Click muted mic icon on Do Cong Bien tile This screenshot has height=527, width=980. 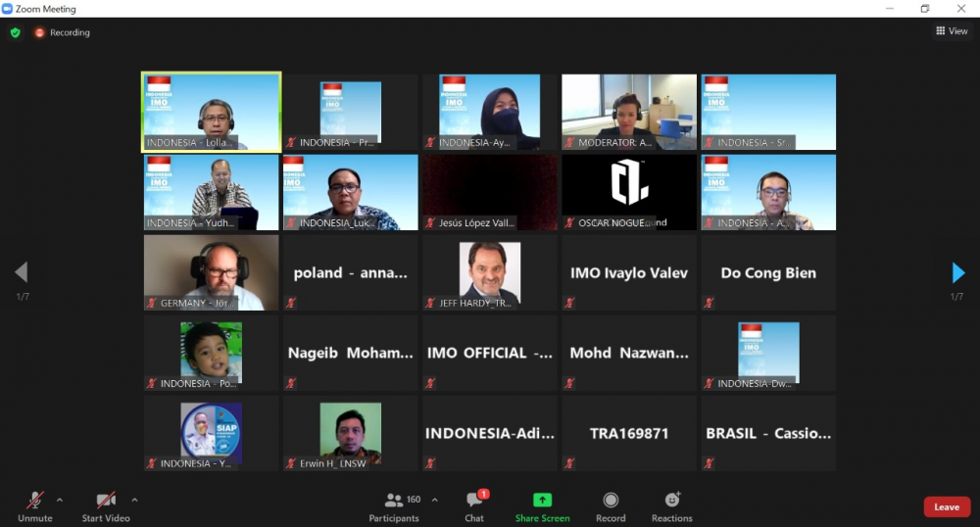[709, 304]
